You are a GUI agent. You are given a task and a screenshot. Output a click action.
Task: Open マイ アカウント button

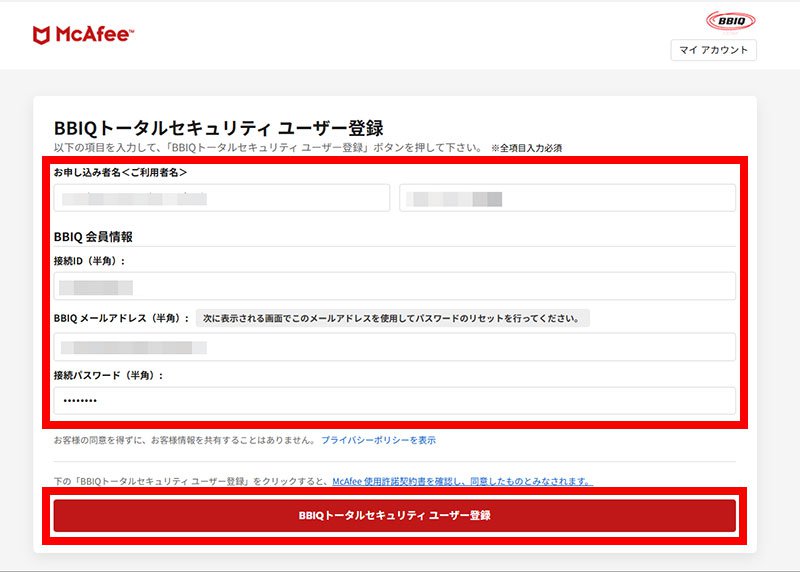(713, 50)
